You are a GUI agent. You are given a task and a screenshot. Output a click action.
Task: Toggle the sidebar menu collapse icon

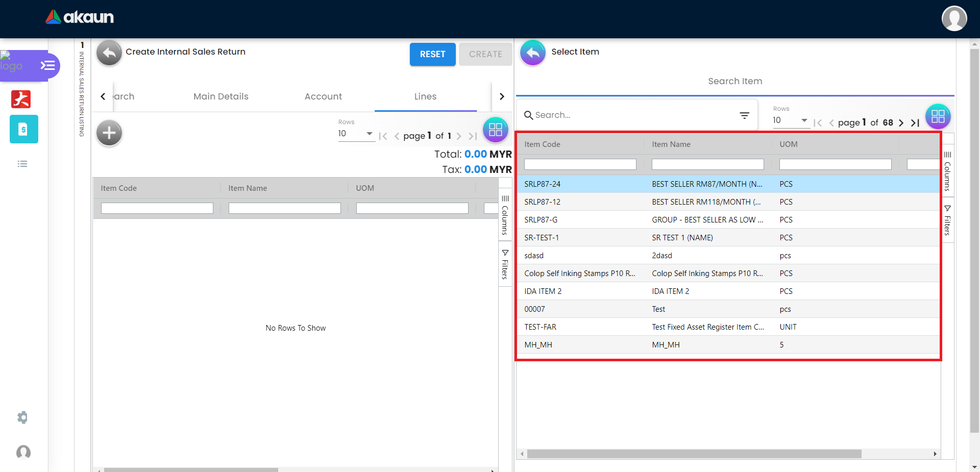[47, 65]
